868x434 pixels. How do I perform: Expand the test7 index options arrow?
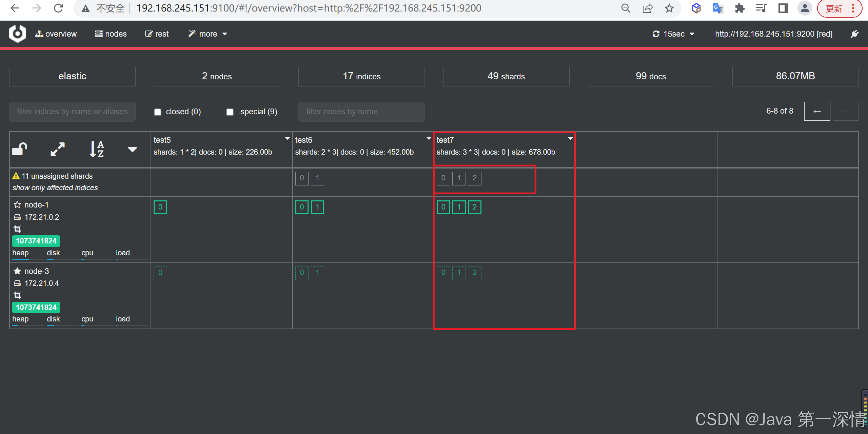tap(570, 138)
